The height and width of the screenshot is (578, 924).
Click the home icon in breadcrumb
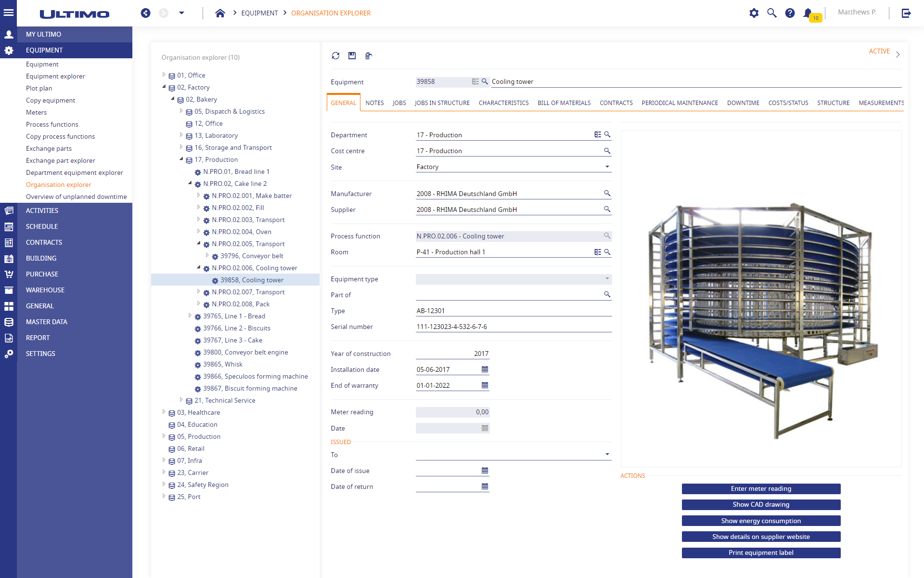coord(220,13)
